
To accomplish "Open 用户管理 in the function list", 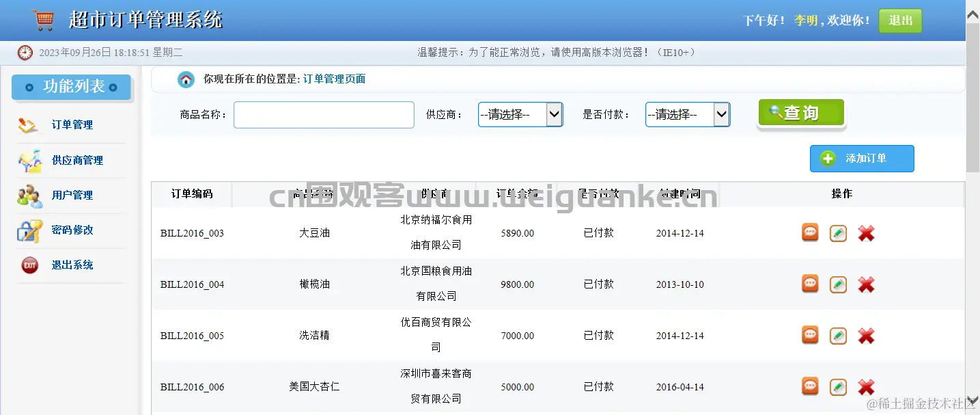I will [x=72, y=196].
